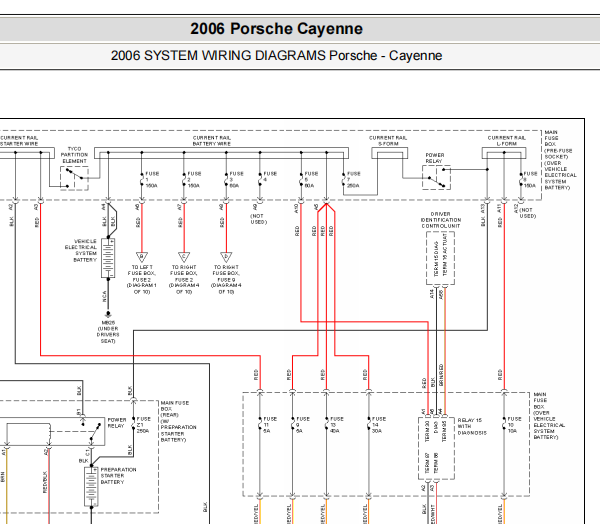Image resolution: width=600 pixels, height=524 pixels.
Task: Click the unrated Fuse 4 symbol
Action: pyautogui.click(x=260, y=178)
